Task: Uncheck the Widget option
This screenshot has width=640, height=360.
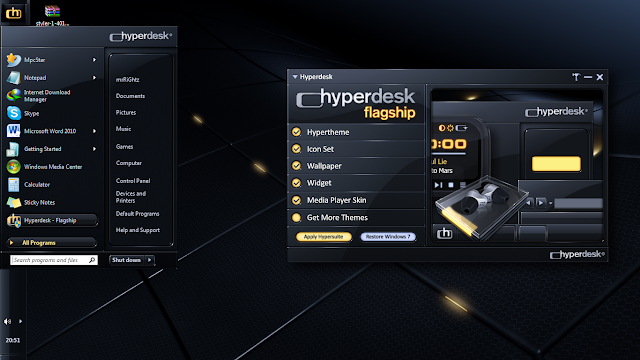Action: coord(296,183)
